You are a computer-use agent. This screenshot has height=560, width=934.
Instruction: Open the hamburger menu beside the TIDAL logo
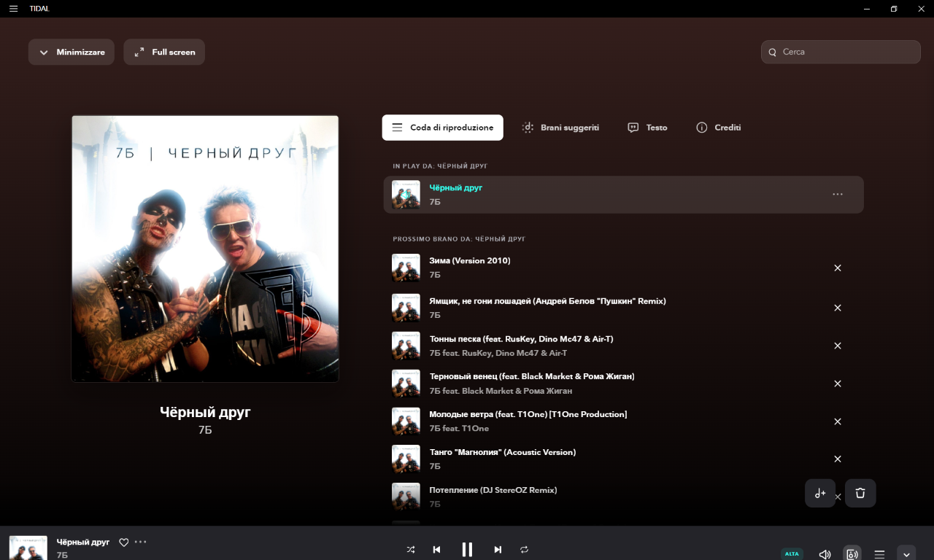pyautogui.click(x=13, y=9)
